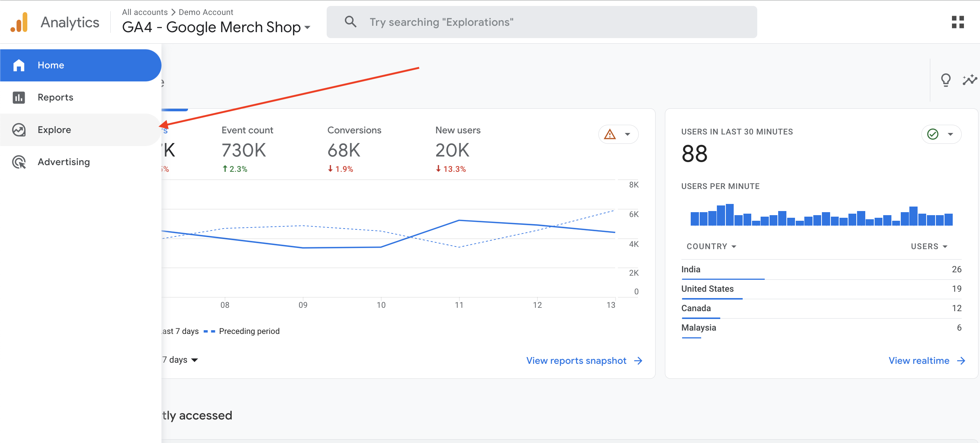Image resolution: width=980 pixels, height=443 pixels.
Task: Open the Advertising navigation item
Action: 80,162
